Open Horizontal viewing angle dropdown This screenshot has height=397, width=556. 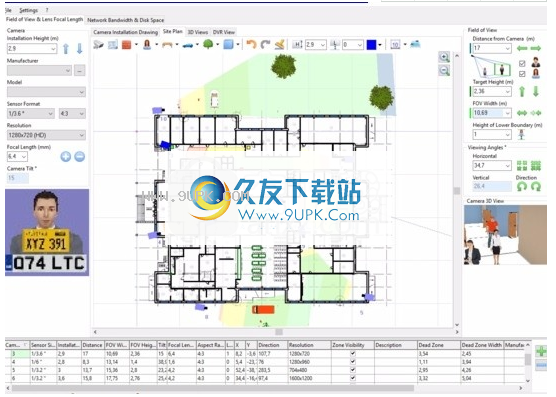click(x=507, y=166)
